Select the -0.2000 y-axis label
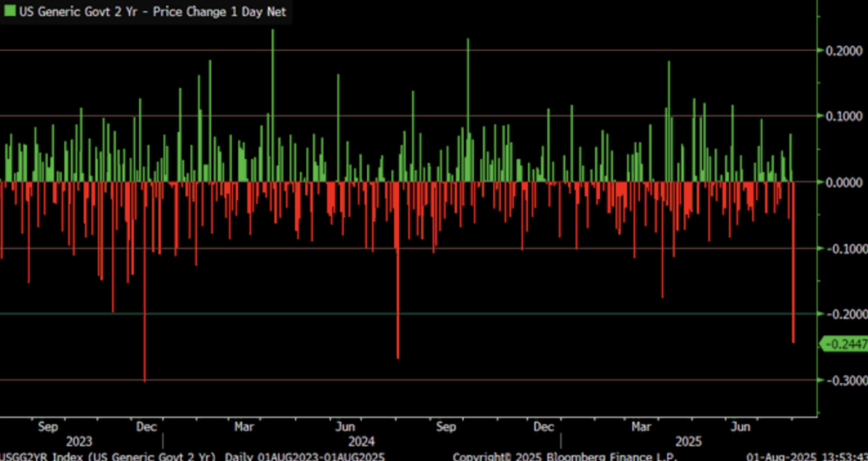Screen dimensions: 868x461 pyautogui.click(x=844, y=314)
